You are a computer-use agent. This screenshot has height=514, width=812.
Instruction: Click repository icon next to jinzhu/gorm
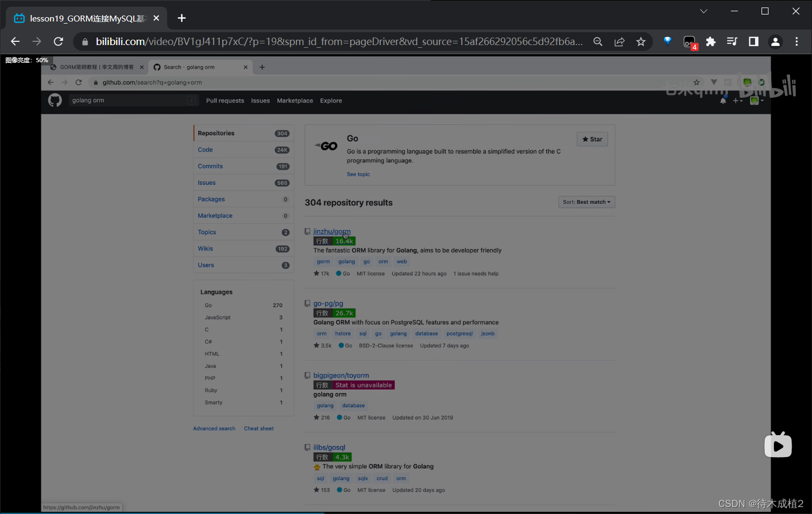[308, 231]
